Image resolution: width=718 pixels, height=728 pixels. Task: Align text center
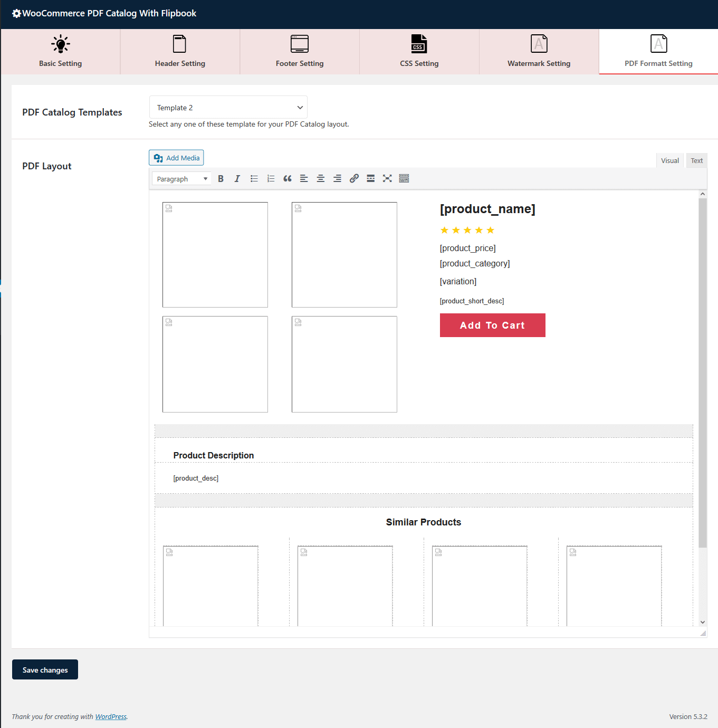tap(321, 179)
